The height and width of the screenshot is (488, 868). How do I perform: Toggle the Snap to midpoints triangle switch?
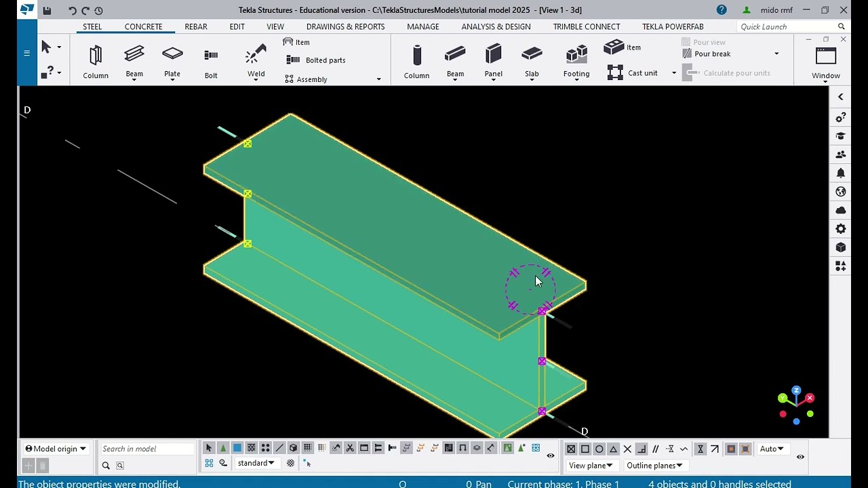[613, 449]
